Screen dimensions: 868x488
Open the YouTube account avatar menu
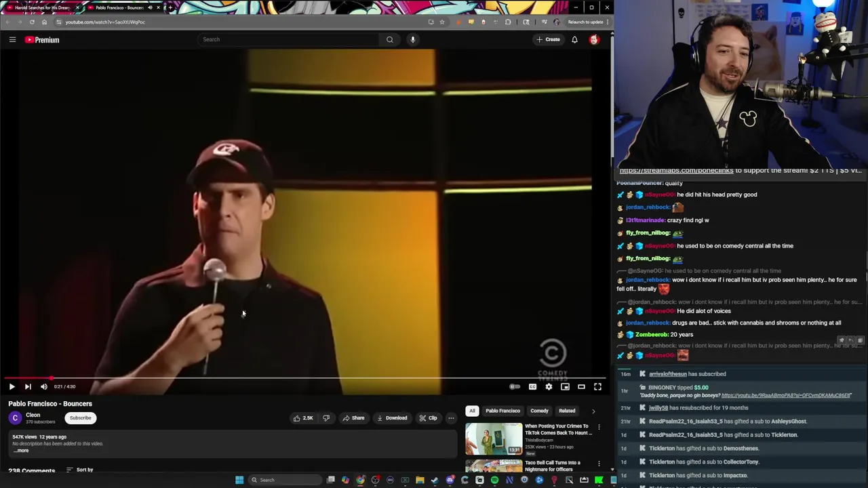click(x=594, y=40)
